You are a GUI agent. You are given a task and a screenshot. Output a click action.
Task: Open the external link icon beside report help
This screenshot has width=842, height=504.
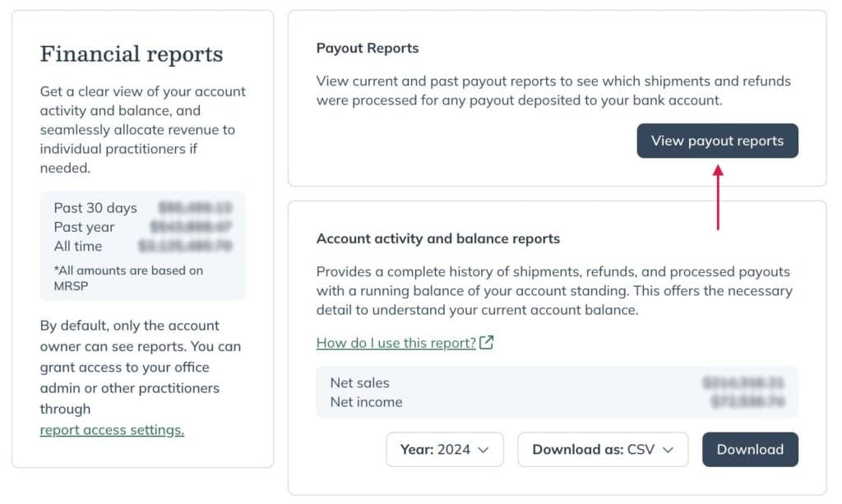click(486, 343)
